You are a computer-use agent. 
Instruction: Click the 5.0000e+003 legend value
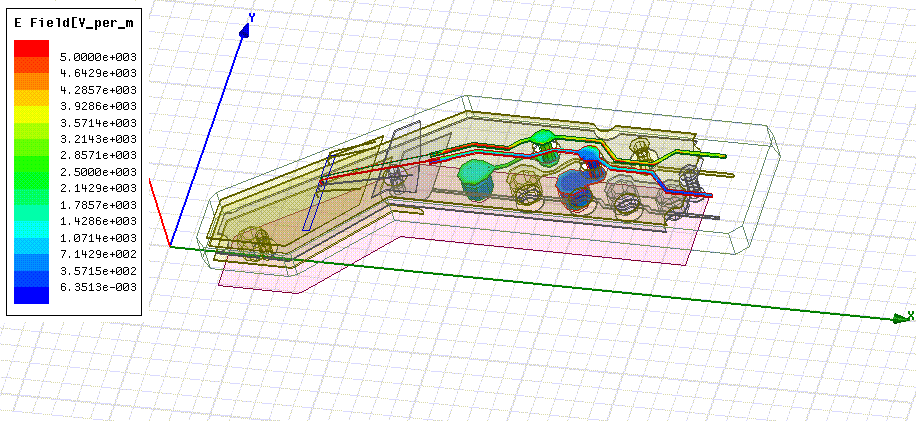[x=99, y=57]
